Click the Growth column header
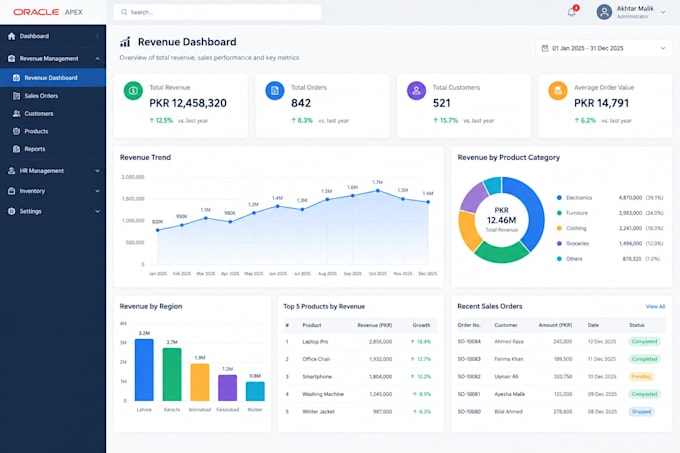 [x=422, y=325]
